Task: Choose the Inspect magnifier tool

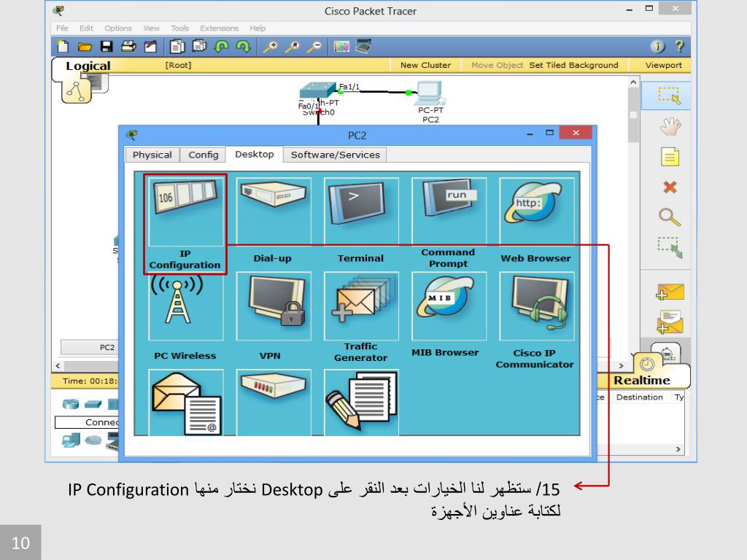Action: 670,217
